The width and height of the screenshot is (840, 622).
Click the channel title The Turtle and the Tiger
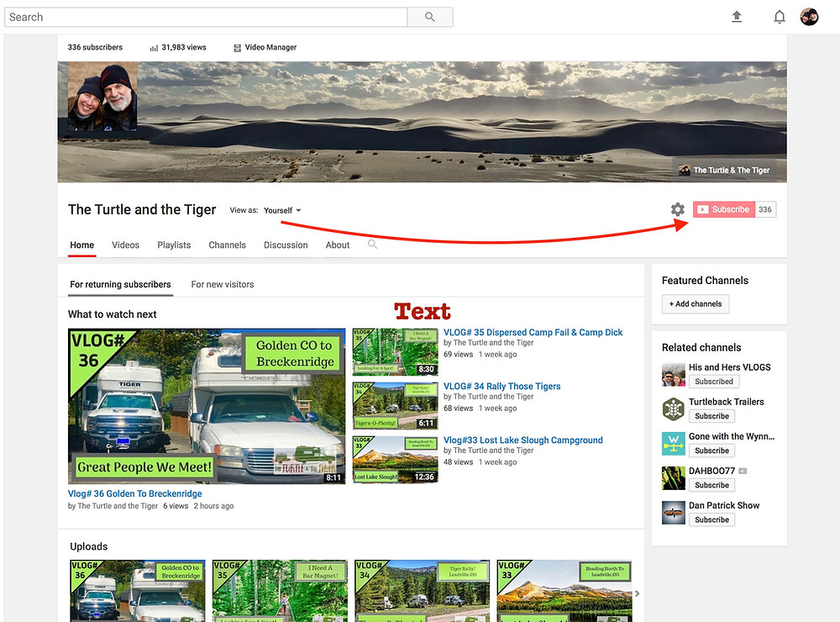[142, 209]
